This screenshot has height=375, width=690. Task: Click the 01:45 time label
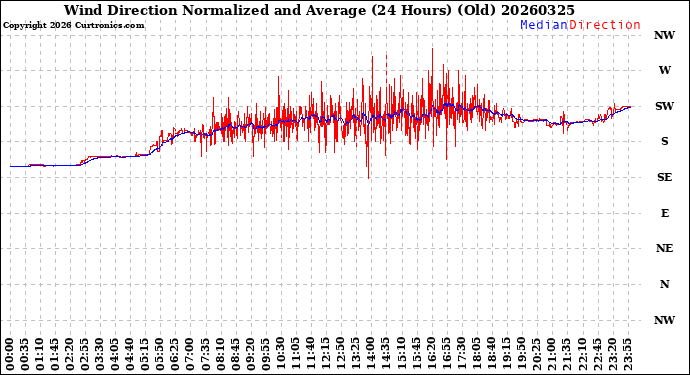click(55, 354)
